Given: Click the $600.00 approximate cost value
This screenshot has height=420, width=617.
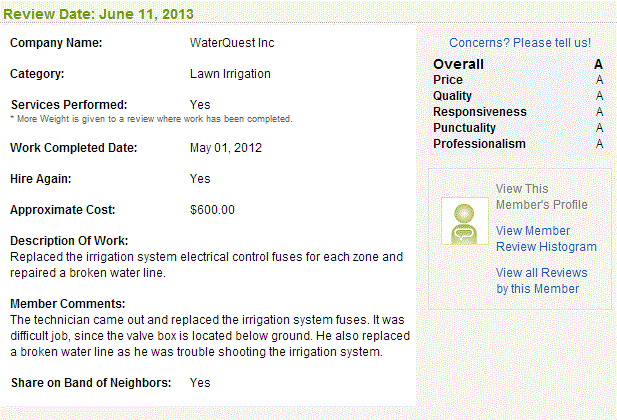Looking at the screenshot, I should click(x=212, y=209).
